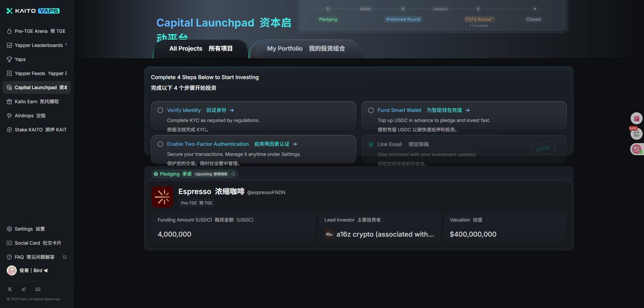
Task: Open Kaito Earn in the sidebar
Action: coord(37,101)
